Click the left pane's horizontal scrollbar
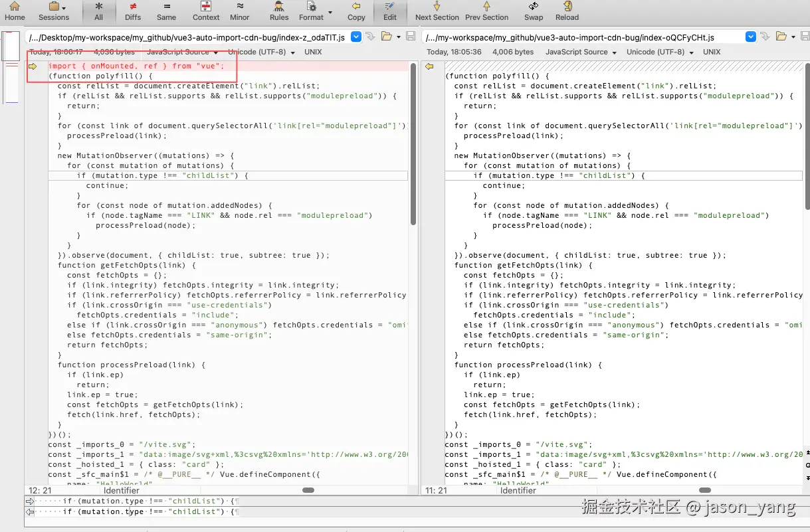The image size is (810, 532). pos(308,490)
